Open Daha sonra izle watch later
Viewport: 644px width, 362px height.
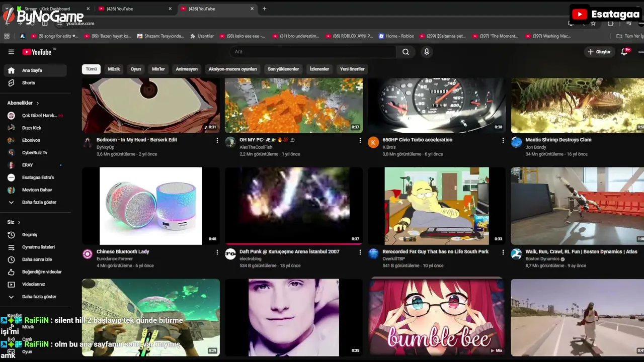[35, 259]
